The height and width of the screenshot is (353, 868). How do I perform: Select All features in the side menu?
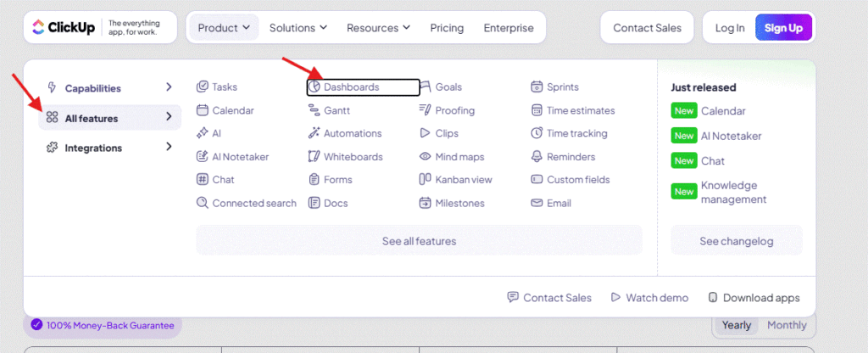(109, 118)
